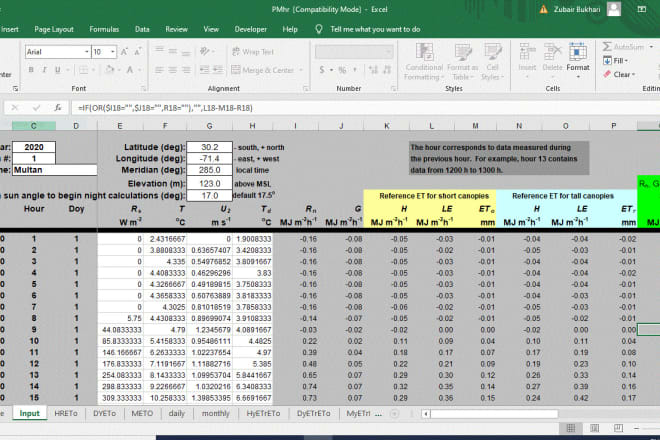The width and height of the screenshot is (660, 440).
Task: Click the formula bar cancel X icon
Action: click(x=15, y=108)
